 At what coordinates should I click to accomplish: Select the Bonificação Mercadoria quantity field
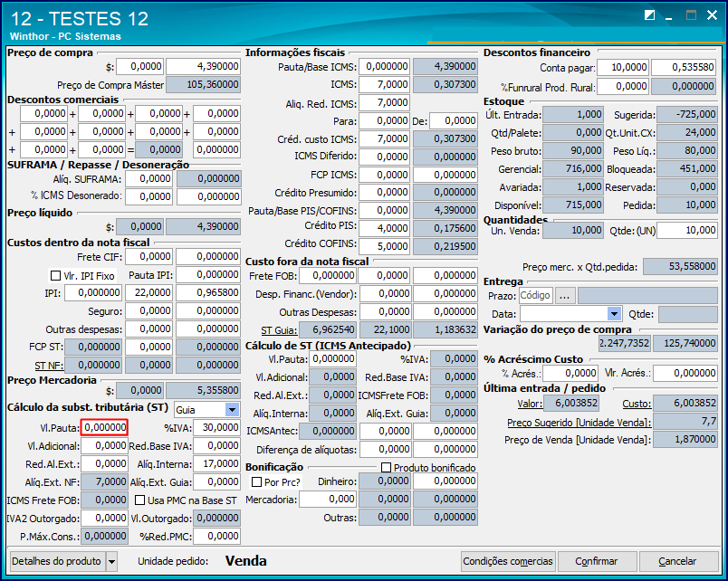[327, 500]
